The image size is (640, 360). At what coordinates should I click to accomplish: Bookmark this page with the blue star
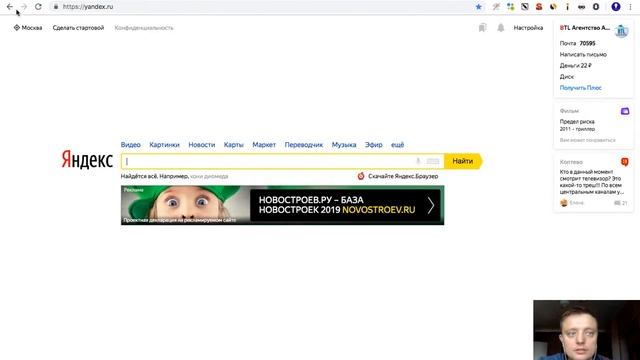pyautogui.click(x=479, y=7)
